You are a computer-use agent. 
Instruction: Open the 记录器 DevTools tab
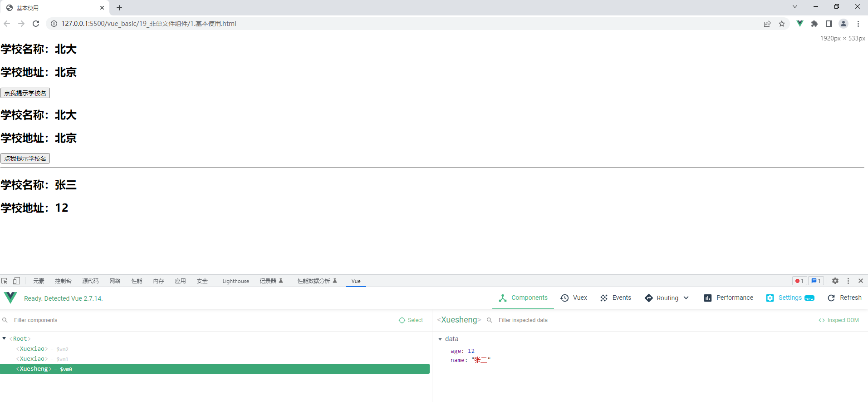(271, 281)
